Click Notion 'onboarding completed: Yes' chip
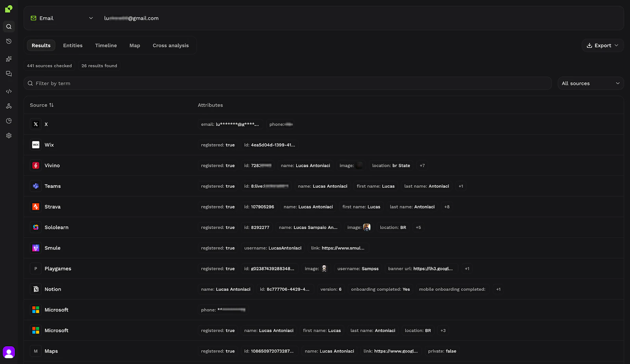This screenshot has width=630, height=364. point(380,289)
